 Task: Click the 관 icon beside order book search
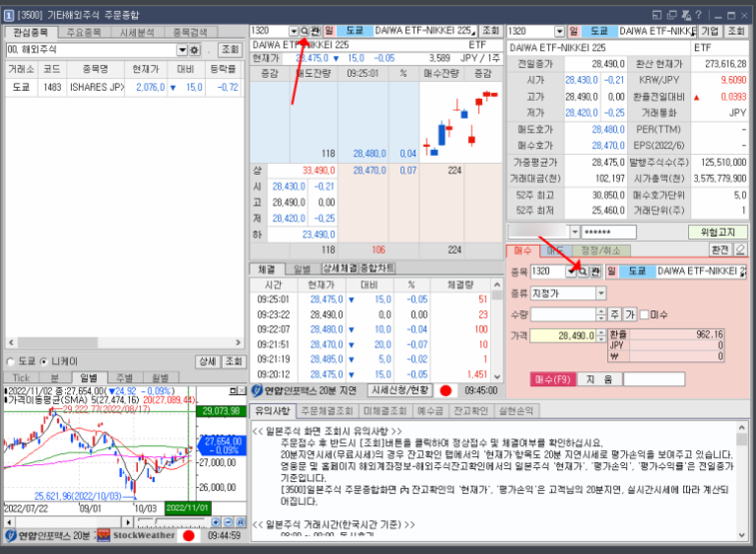315,31
